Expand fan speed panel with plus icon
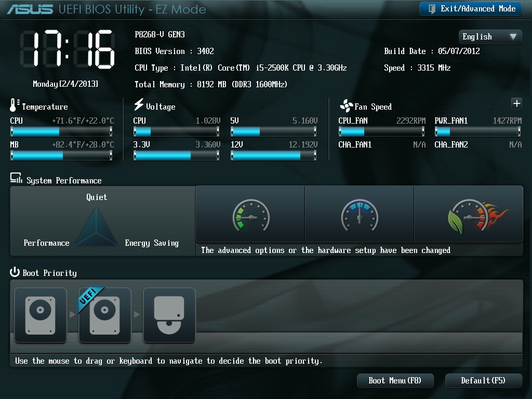This screenshot has height=399, width=532. pos(516,103)
